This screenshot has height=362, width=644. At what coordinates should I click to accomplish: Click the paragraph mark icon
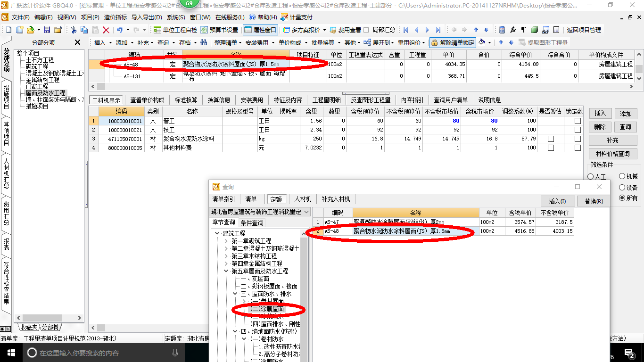coord(524,30)
